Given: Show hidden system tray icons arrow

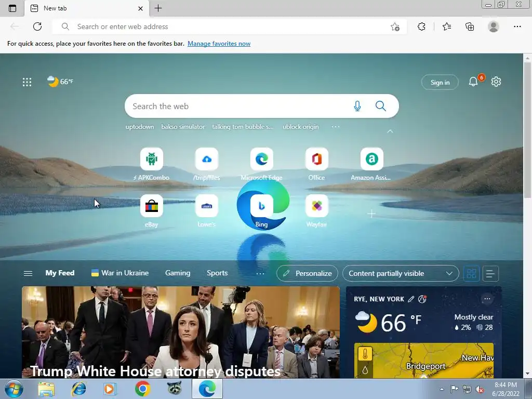Looking at the screenshot, I should click(x=442, y=389).
